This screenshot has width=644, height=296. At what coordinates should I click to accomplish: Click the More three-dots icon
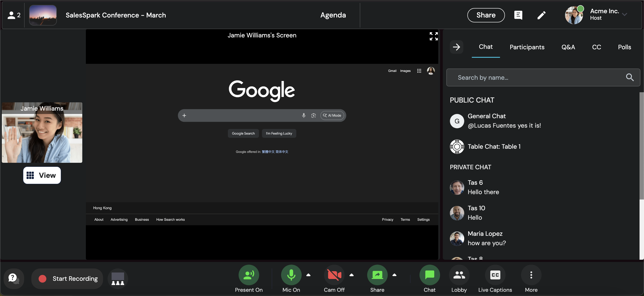pyautogui.click(x=531, y=275)
